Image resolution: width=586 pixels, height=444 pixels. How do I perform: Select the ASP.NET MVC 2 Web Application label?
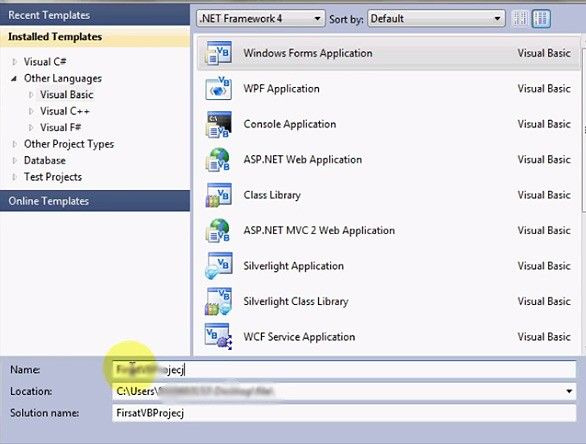click(x=319, y=231)
